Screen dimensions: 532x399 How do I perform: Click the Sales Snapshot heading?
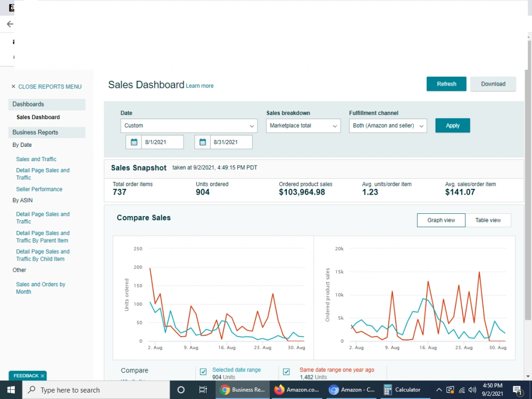pyautogui.click(x=139, y=168)
